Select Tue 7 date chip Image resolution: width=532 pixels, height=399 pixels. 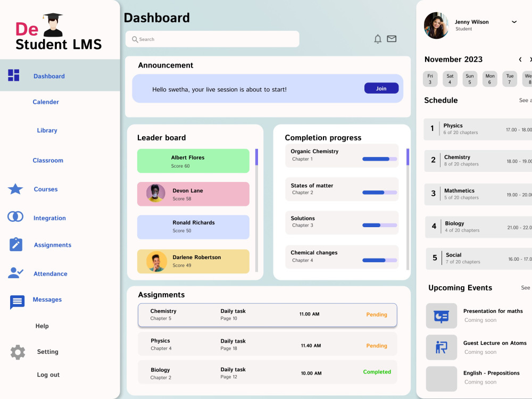coord(510,79)
